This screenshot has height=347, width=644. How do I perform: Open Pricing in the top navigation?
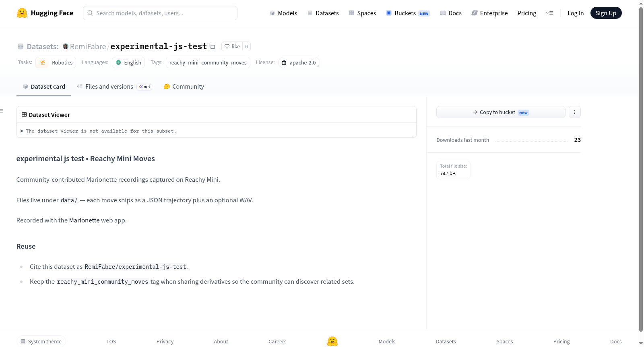(x=527, y=13)
